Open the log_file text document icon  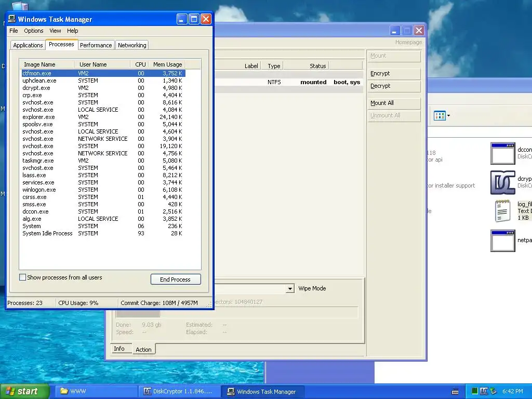[503, 211]
